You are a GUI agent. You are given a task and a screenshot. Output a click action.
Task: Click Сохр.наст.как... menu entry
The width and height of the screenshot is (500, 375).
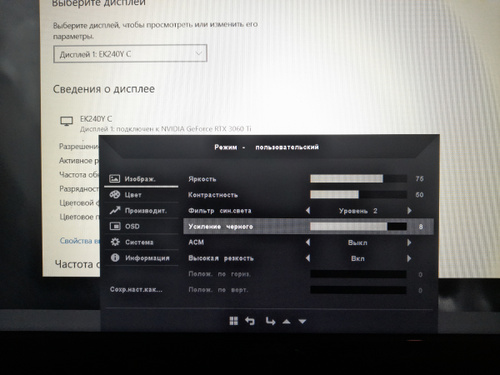tap(136, 289)
